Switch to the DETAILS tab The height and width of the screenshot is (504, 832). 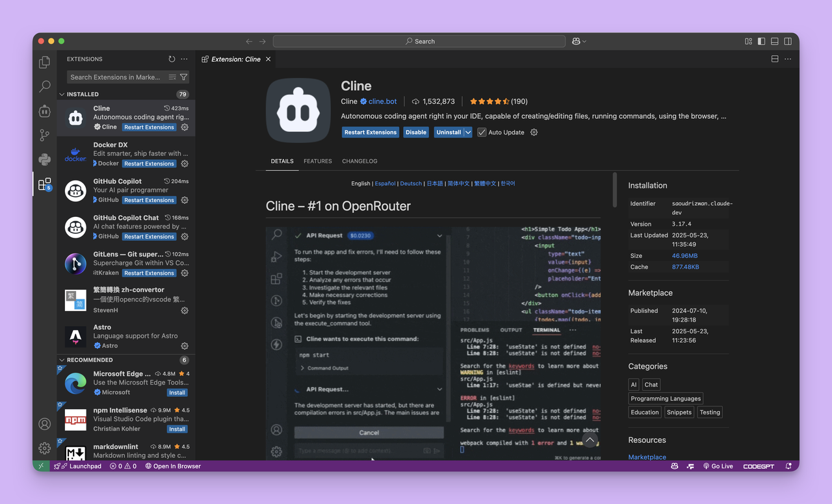282,161
